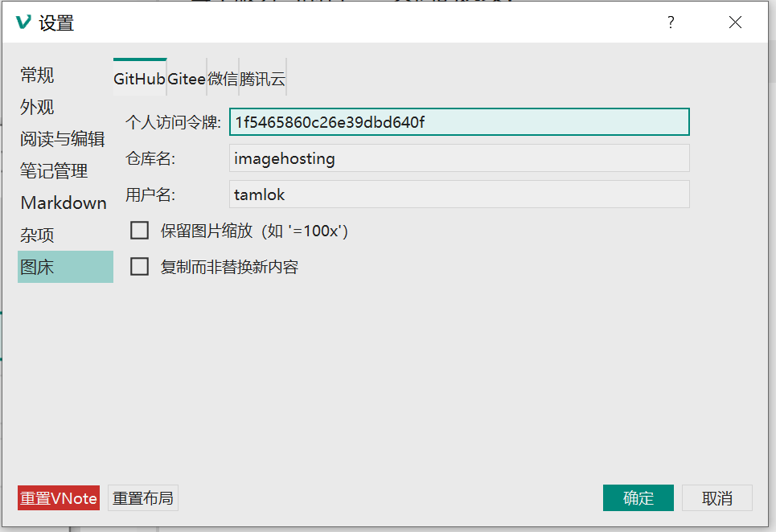
Task: Click the 个人访问令牌 label
Action: point(173,121)
